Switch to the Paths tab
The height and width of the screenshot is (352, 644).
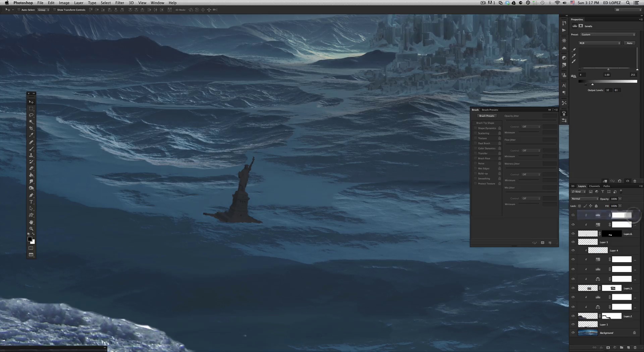(606, 186)
